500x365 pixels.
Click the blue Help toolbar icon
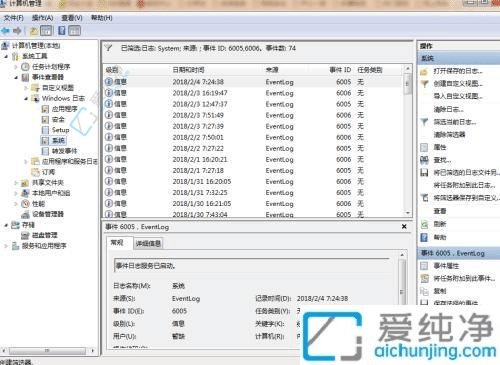[62, 31]
